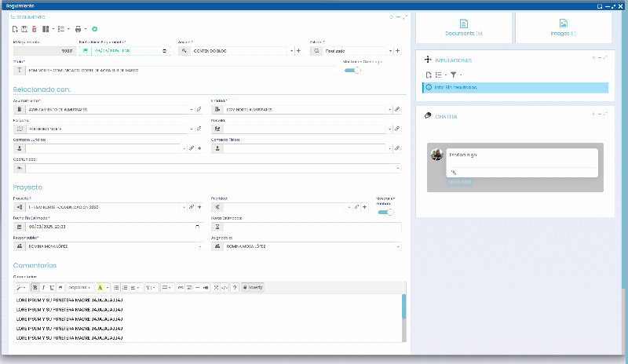Click the red delete trash icon
Screen dimensions: 628x364
(34, 29)
